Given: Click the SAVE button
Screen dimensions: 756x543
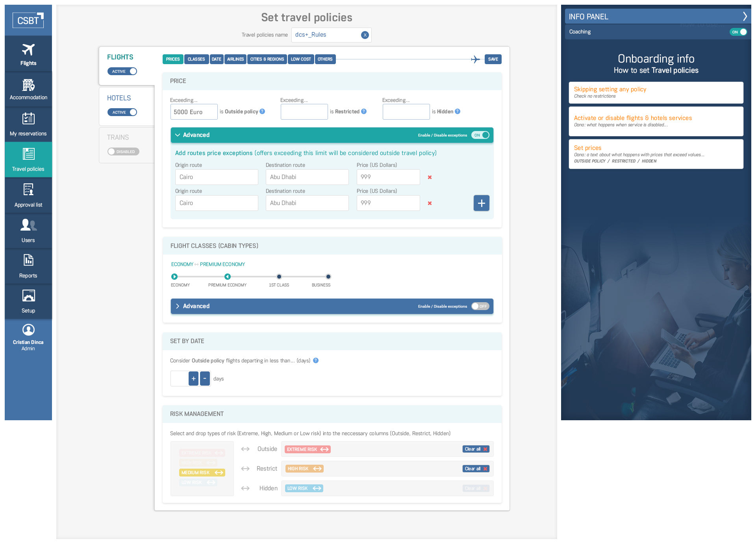Looking at the screenshot, I should tap(493, 59).
